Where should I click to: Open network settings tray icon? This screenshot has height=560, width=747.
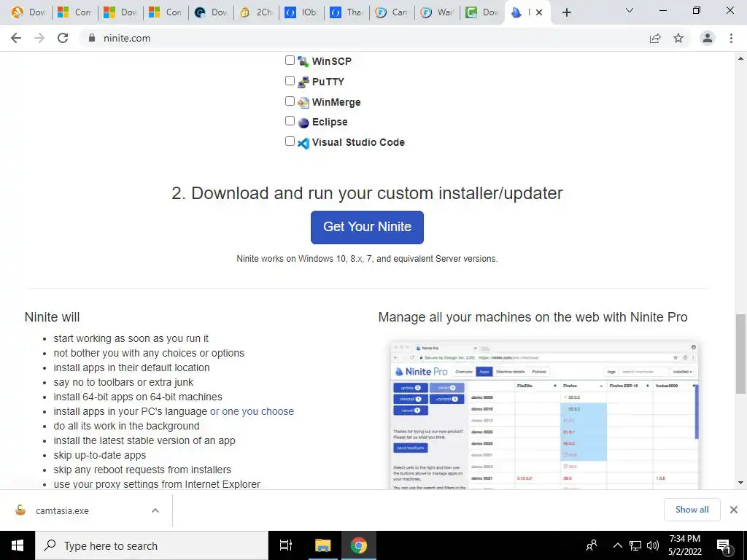[635, 545]
